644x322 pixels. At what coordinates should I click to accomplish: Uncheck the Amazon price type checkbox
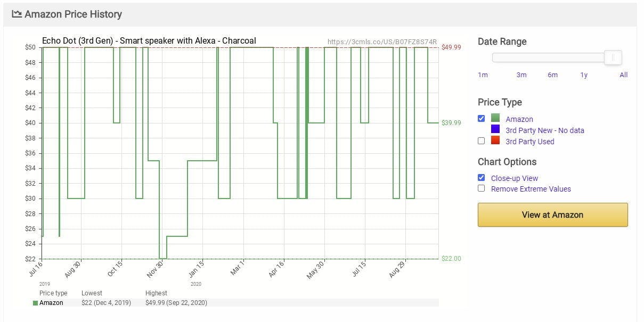coord(482,118)
